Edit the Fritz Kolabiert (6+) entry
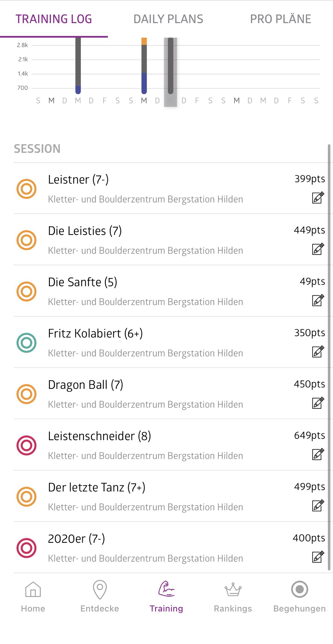Viewport: 333px width, 644px height. coord(318,352)
